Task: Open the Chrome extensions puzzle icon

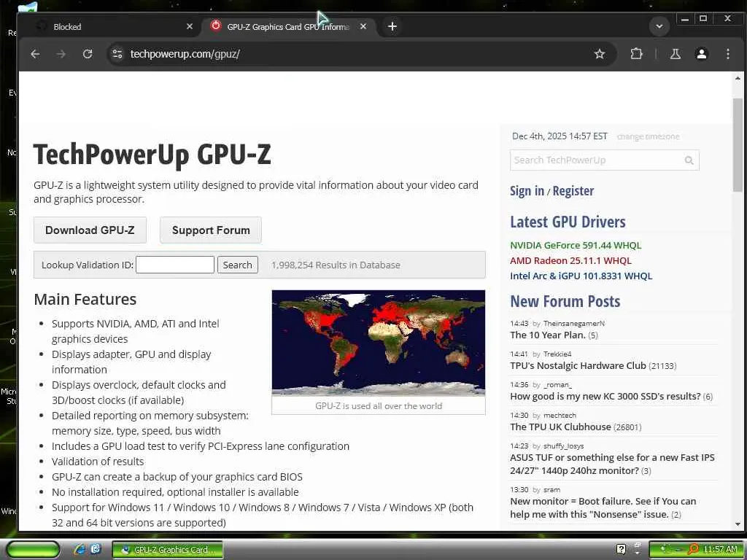Action: [636, 54]
